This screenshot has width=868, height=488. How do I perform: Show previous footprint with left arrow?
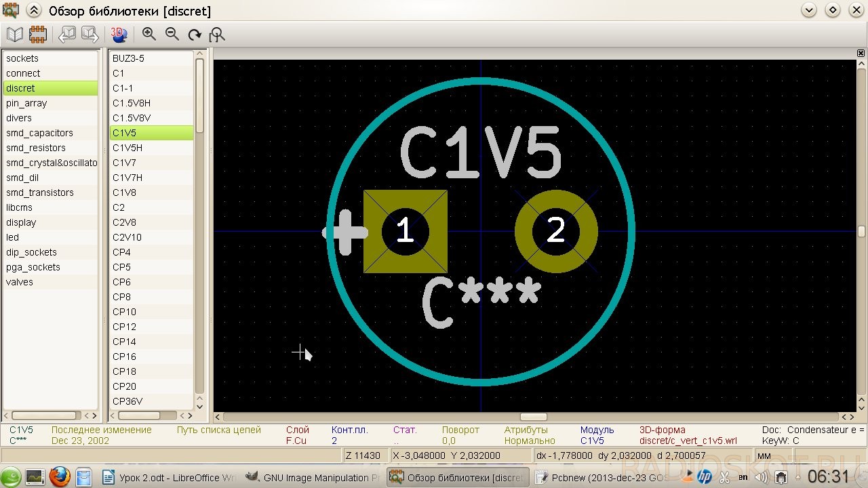tap(67, 34)
